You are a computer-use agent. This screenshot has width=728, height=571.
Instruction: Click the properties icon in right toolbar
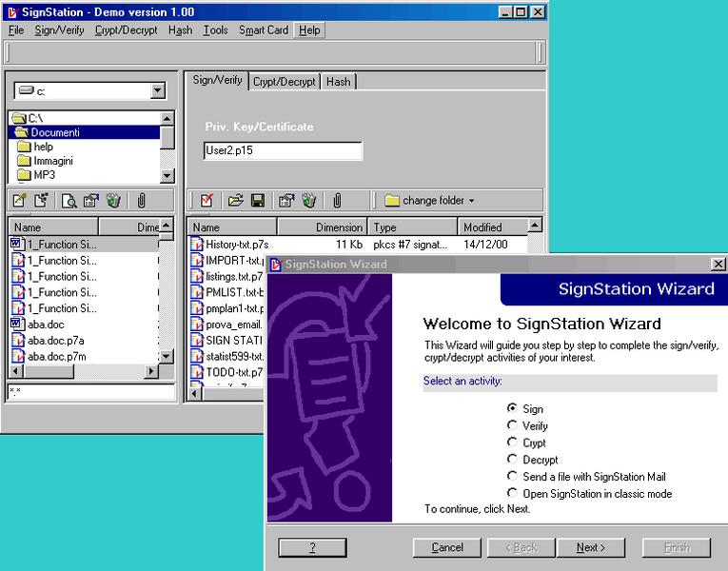pyautogui.click(x=286, y=201)
